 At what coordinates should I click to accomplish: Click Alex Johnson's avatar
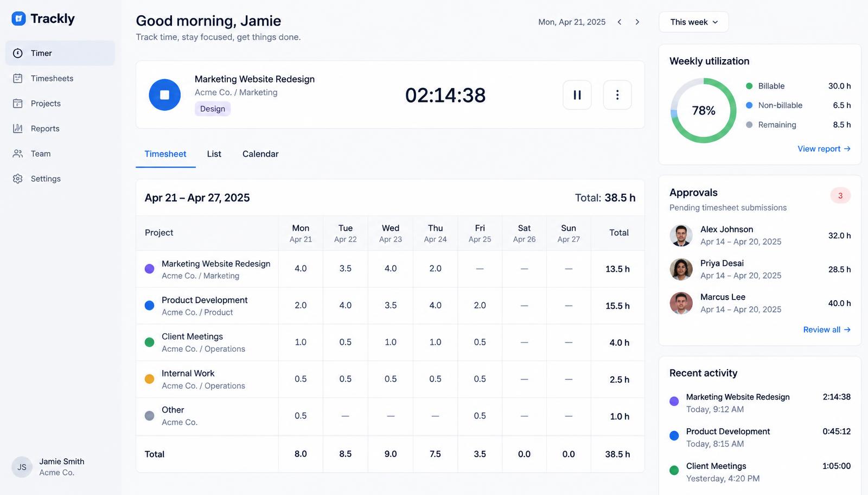click(x=681, y=236)
